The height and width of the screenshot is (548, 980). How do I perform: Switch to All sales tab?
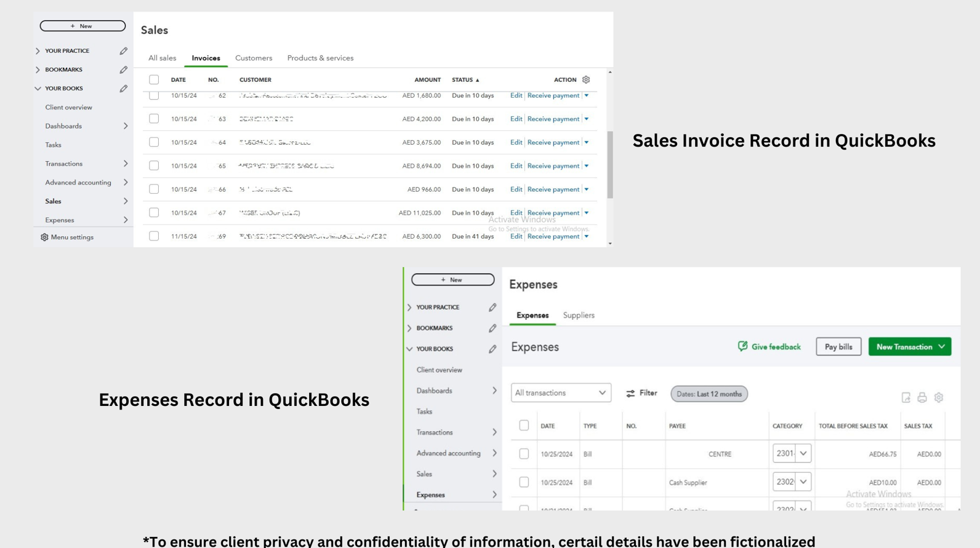click(162, 58)
